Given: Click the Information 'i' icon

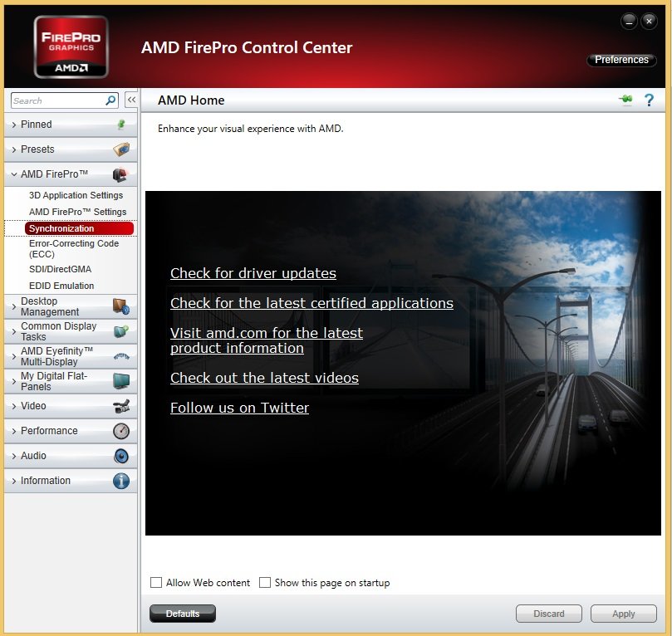Looking at the screenshot, I should point(121,481).
